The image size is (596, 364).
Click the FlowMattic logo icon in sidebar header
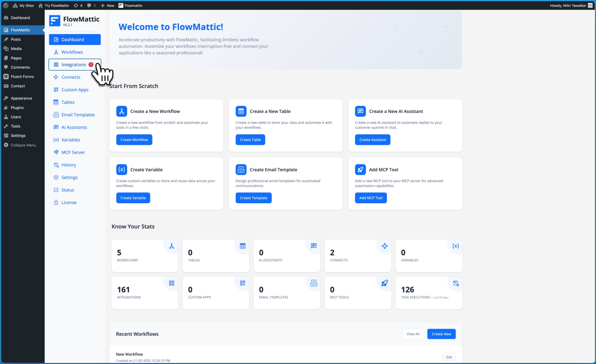(55, 21)
